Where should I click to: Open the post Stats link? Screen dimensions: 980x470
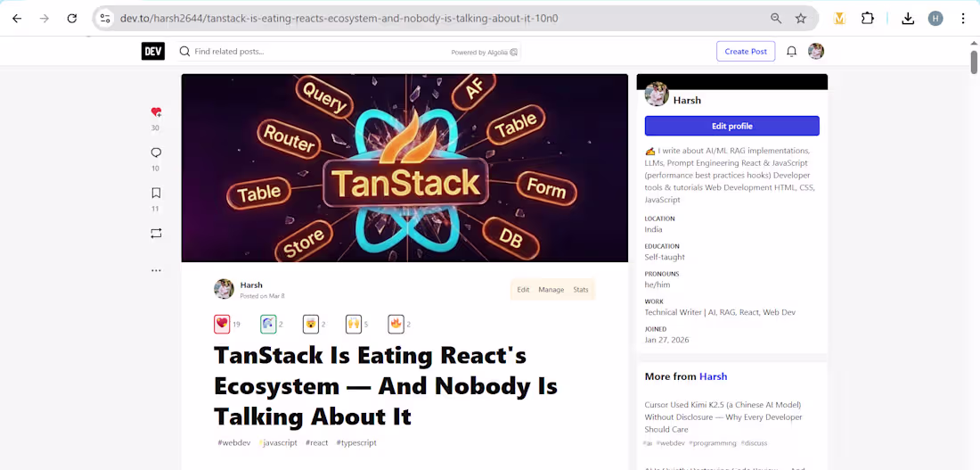pos(581,290)
